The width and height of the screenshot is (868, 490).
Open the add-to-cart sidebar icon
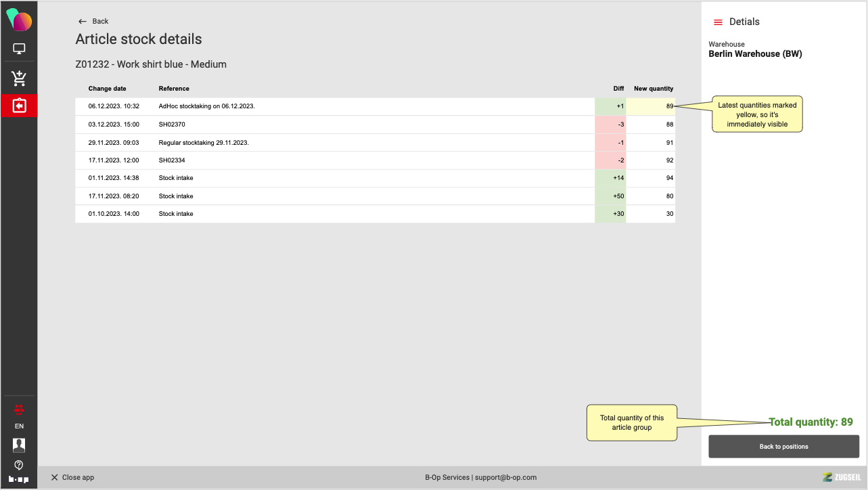click(19, 79)
